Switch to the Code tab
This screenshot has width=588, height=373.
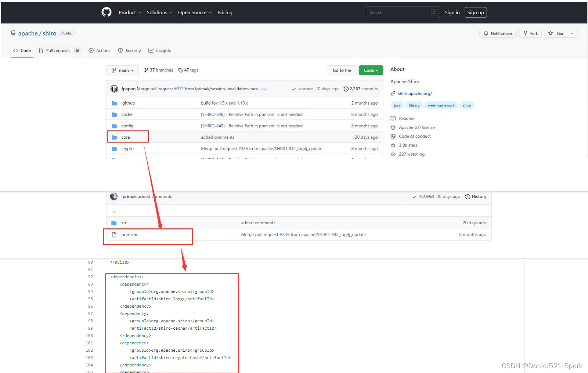pyautogui.click(x=22, y=51)
